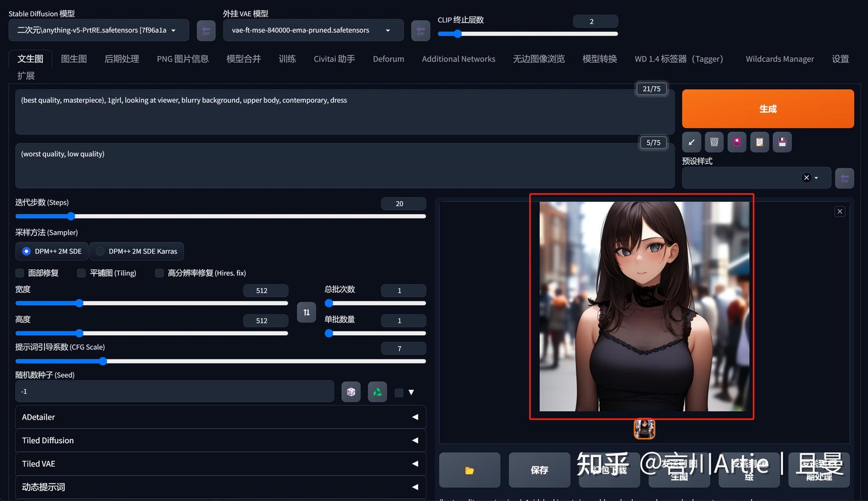This screenshot has height=501, width=868.
Task: Tick the extra seed options checkbox
Action: [398, 392]
